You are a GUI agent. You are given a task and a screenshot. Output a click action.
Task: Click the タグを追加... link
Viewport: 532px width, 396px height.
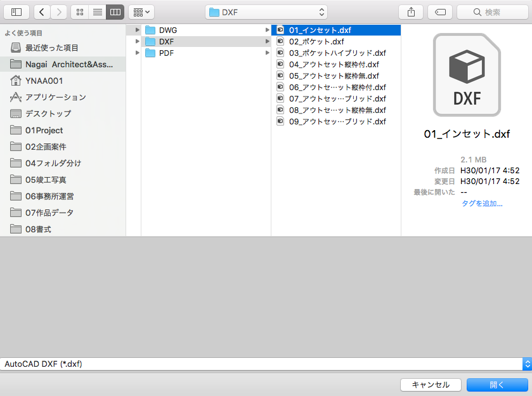[482, 204]
